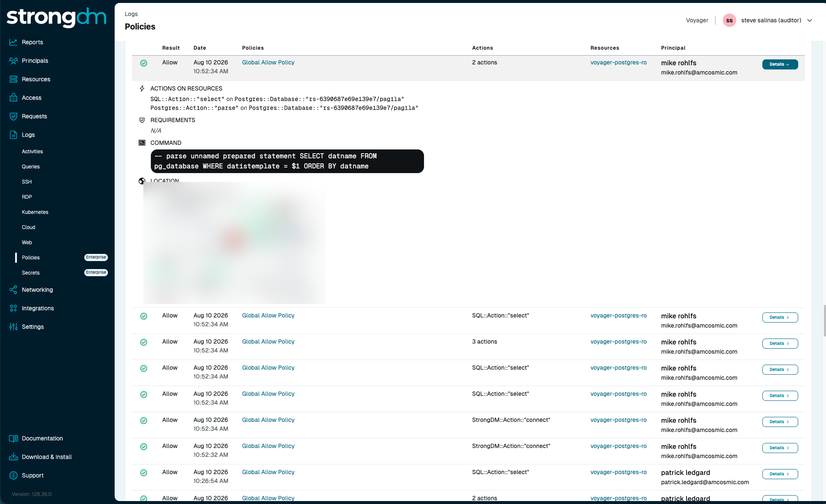Open the Web log page
The image size is (826, 504).
pyautogui.click(x=27, y=243)
